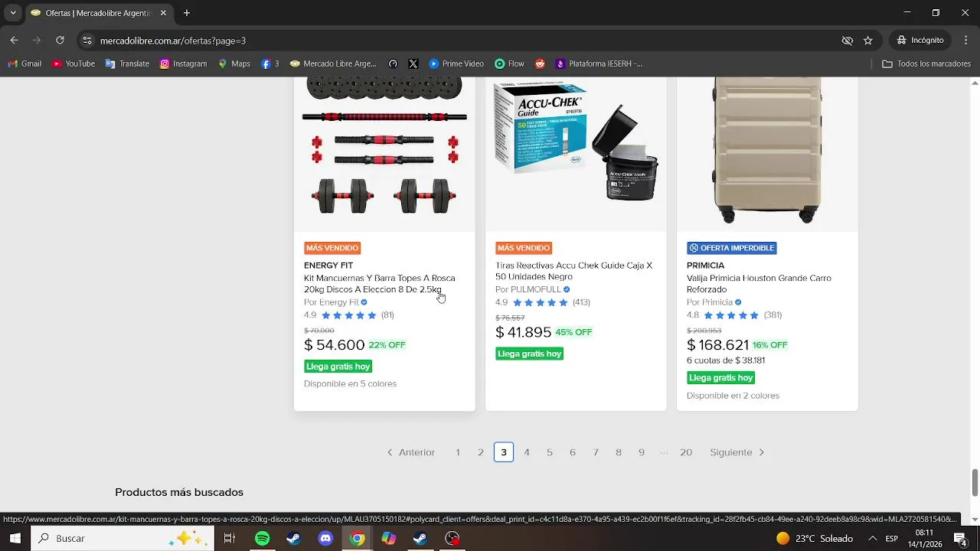Open the Maps bookmark
Image resolution: width=980 pixels, height=551 pixels.
coord(234,64)
